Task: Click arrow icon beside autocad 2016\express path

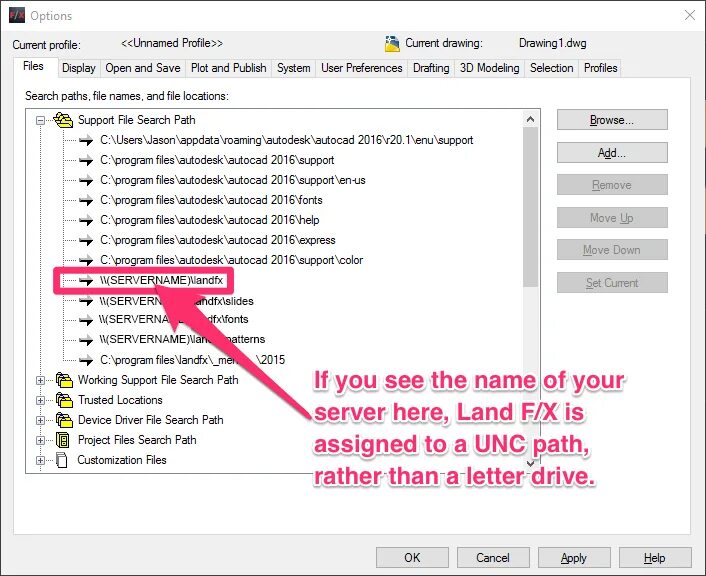Action: point(86,240)
